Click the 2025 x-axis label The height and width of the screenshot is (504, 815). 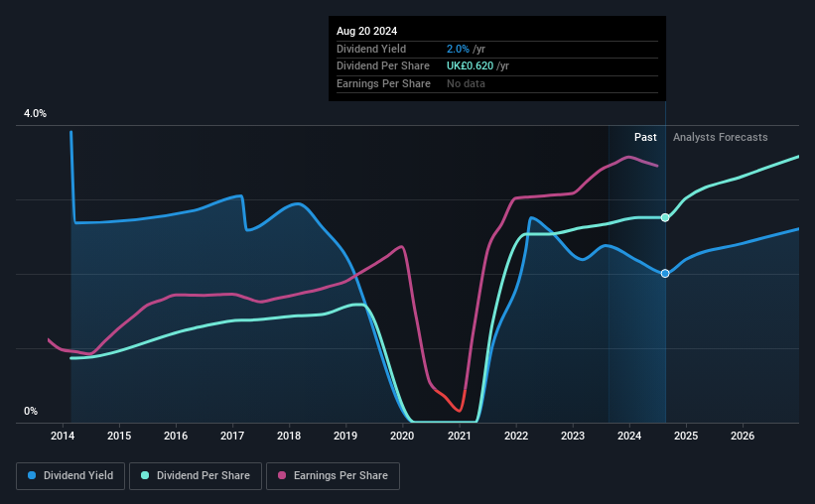tap(686, 436)
